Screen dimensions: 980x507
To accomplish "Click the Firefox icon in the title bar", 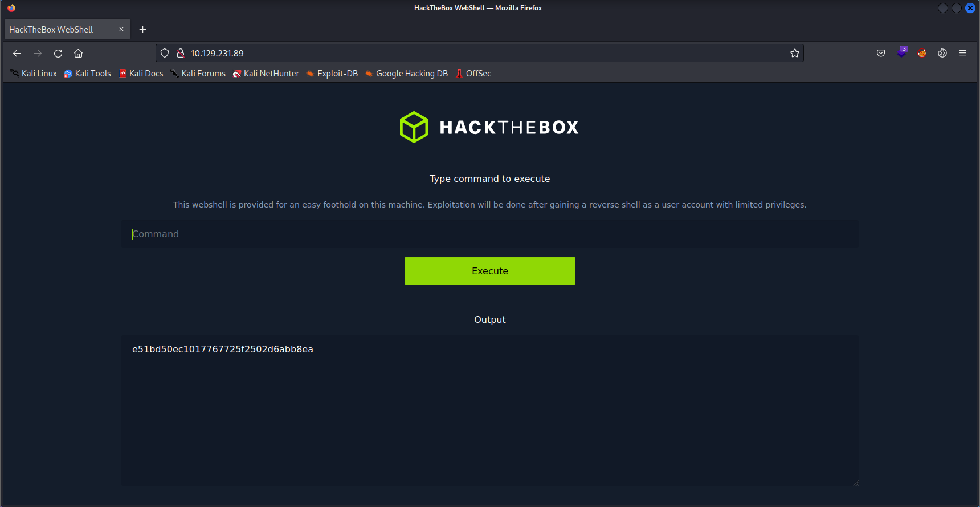I will 11,8.
